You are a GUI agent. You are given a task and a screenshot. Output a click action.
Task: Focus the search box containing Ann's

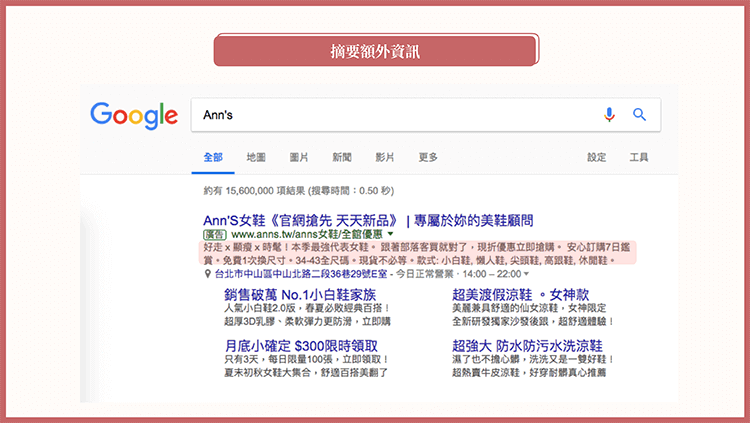pos(426,115)
